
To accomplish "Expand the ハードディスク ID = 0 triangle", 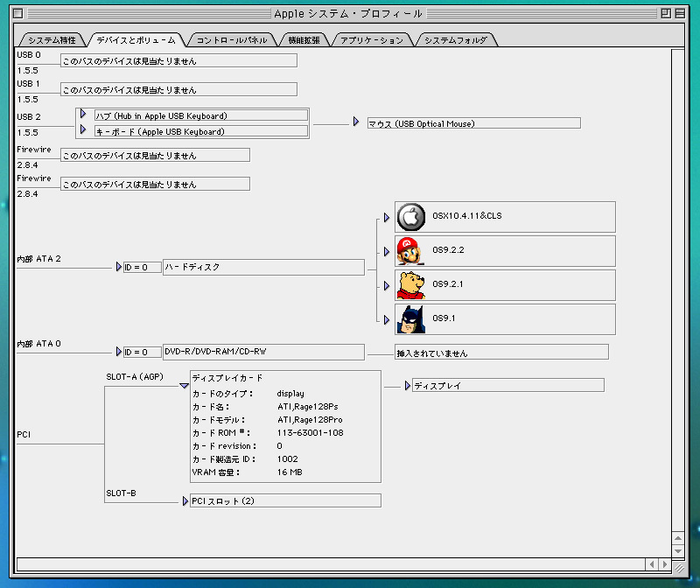I will click(119, 267).
